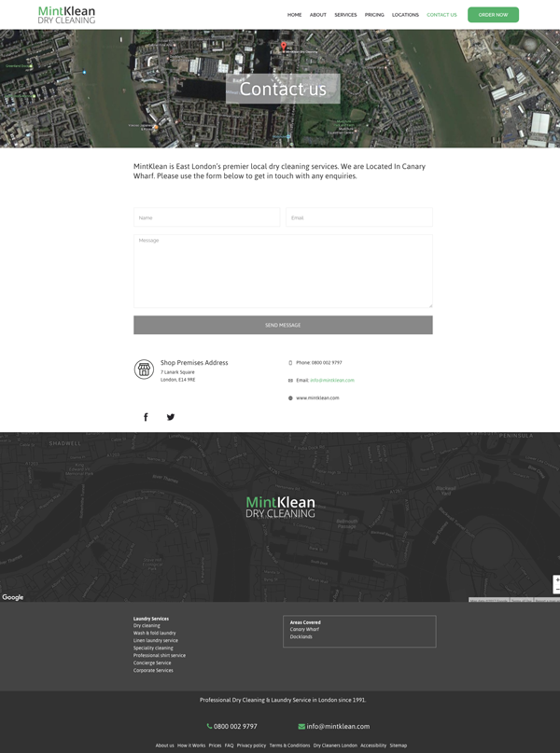Click the Contact us hero heading
560x753 pixels.
(283, 89)
